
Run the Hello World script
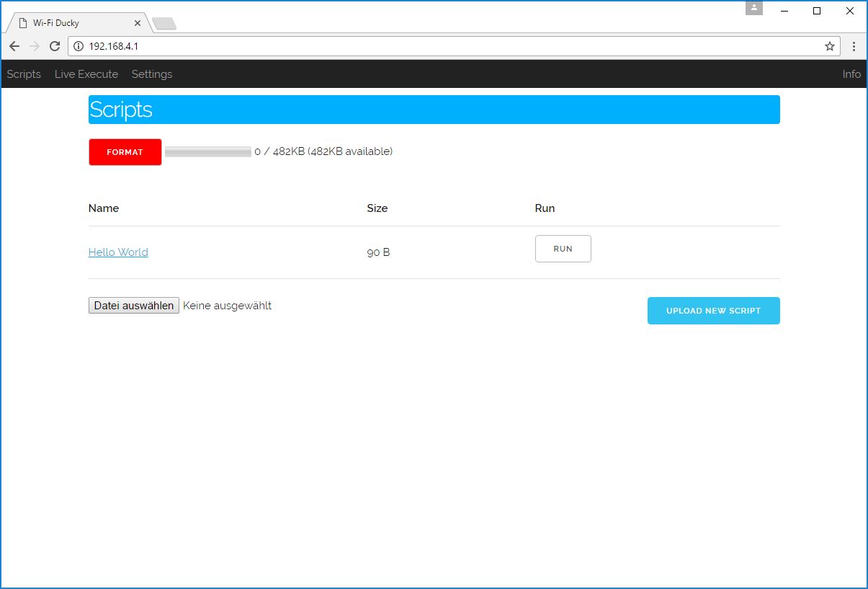[x=563, y=249]
